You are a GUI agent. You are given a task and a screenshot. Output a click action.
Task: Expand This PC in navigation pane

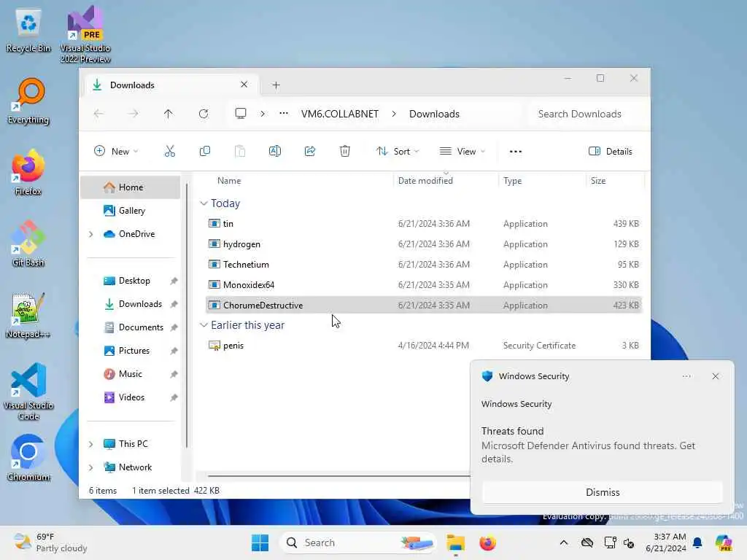pos(90,444)
